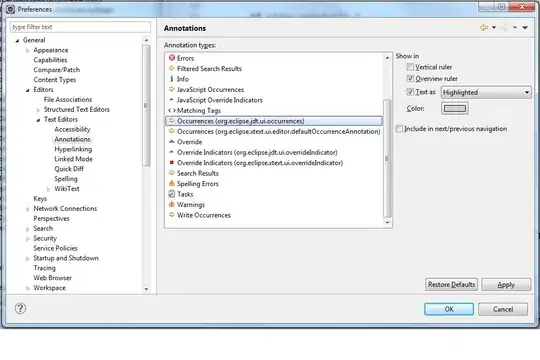Click the Filtered Search Results arrow icon

tap(172, 68)
